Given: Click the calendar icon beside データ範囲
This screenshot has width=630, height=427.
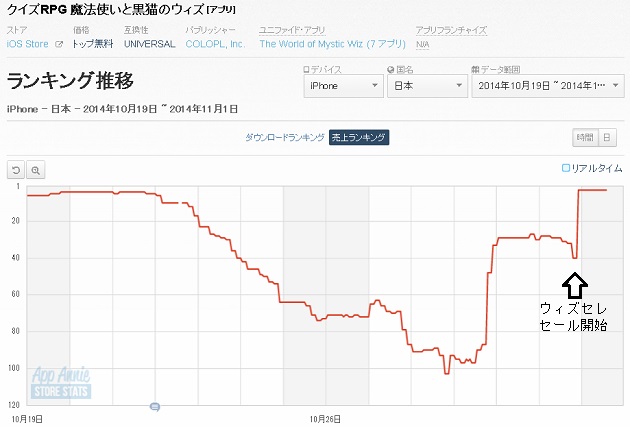Looking at the screenshot, I should (x=475, y=69).
